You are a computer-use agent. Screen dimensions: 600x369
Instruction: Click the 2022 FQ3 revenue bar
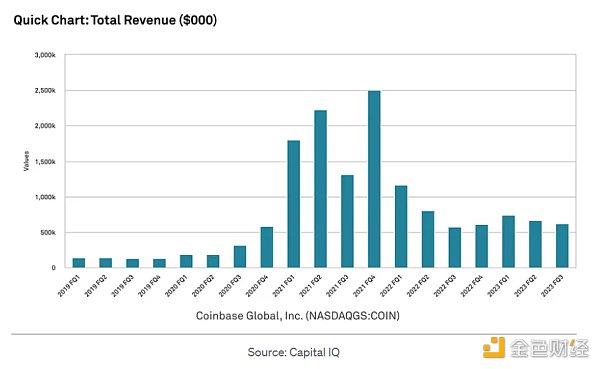coord(455,248)
